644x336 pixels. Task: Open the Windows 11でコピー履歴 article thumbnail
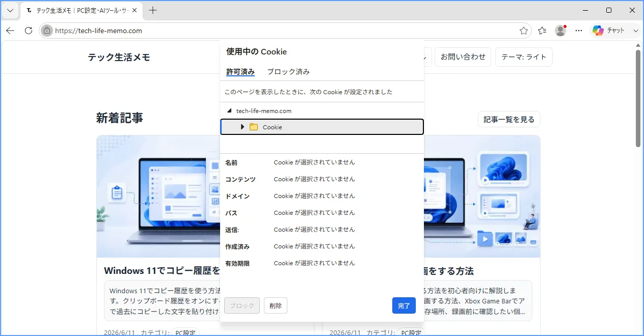pyautogui.click(x=158, y=197)
